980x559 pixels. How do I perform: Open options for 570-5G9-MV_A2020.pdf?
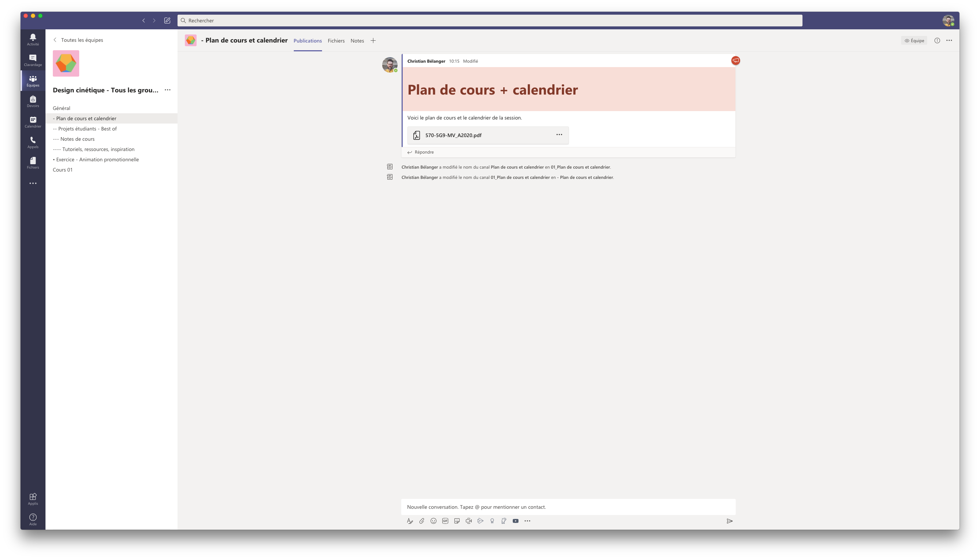559,135
